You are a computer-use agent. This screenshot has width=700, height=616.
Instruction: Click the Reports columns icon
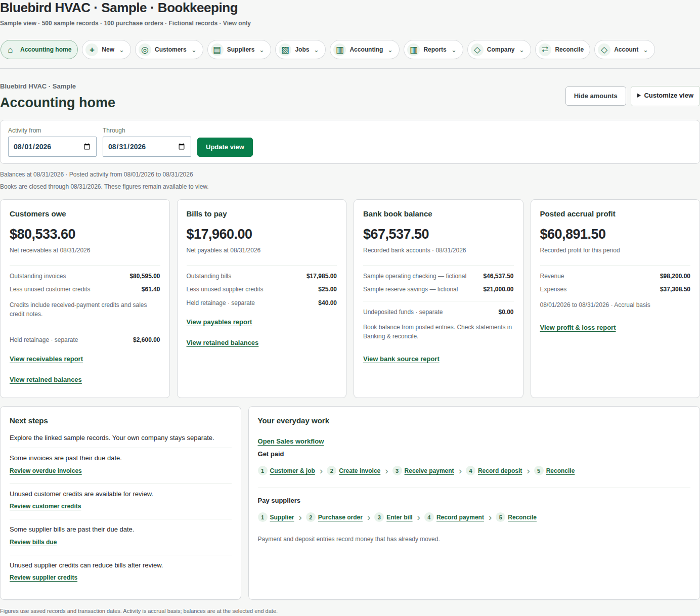[x=414, y=50]
